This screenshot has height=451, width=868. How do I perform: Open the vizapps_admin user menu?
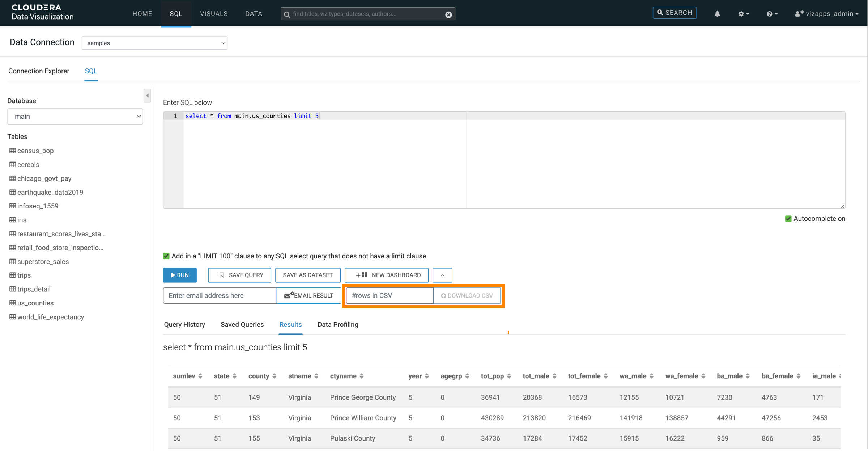coord(827,14)
